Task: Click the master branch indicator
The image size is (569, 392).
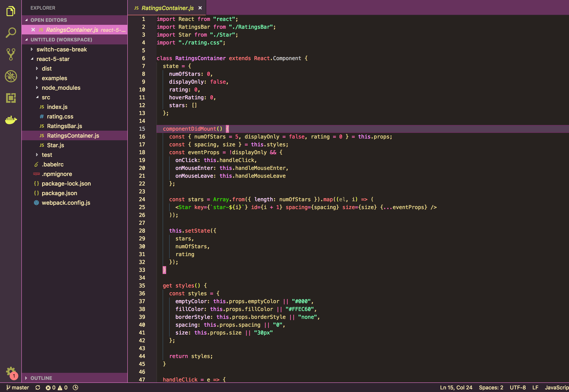Action: tap(17, 387)
